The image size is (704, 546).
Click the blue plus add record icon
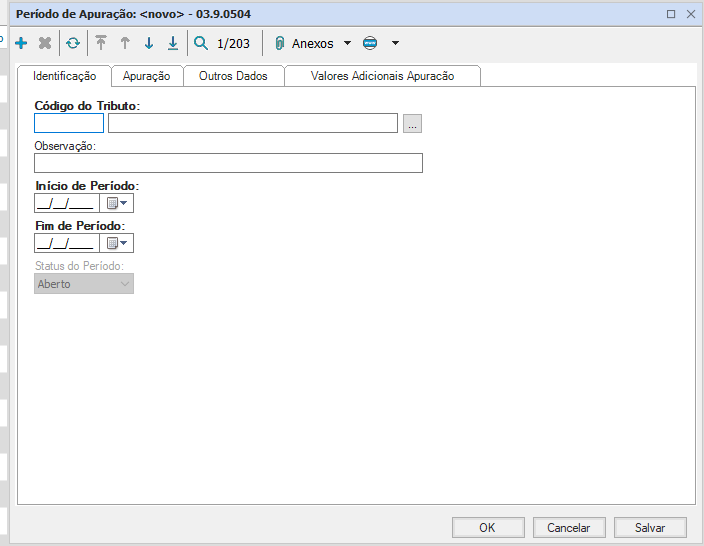click(21, 44)
